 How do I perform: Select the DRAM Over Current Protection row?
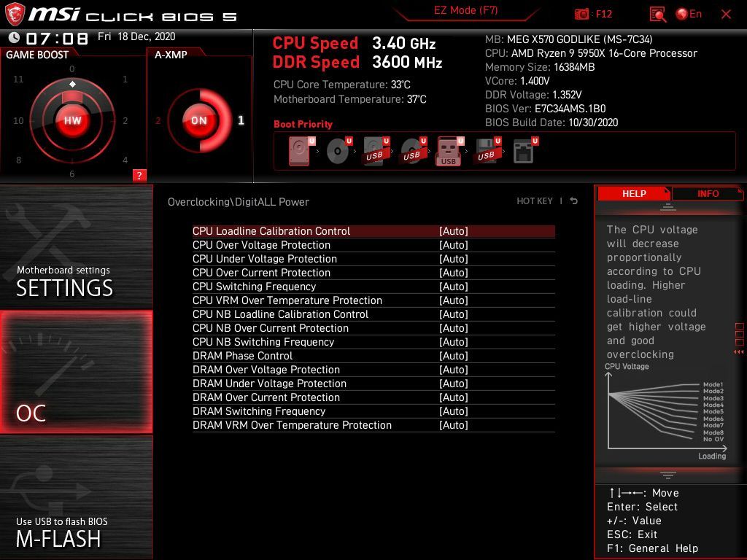click(373, 397)
